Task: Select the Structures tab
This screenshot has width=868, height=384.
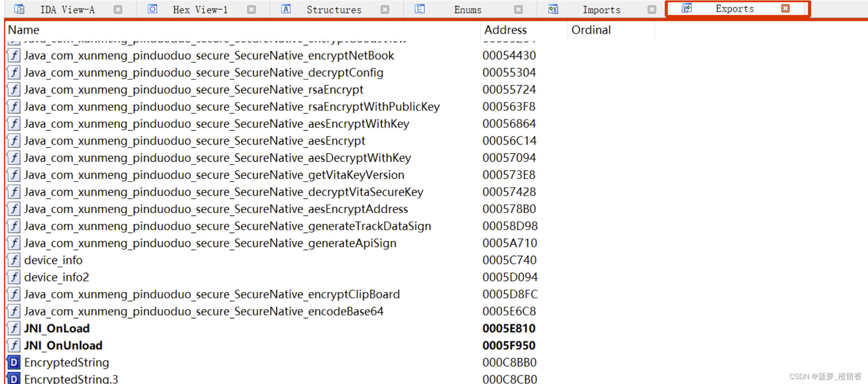Action: [334, 10]
